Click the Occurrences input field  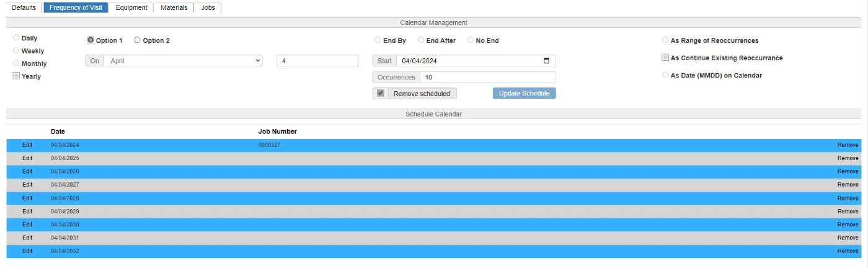click(x=487, y=78)
